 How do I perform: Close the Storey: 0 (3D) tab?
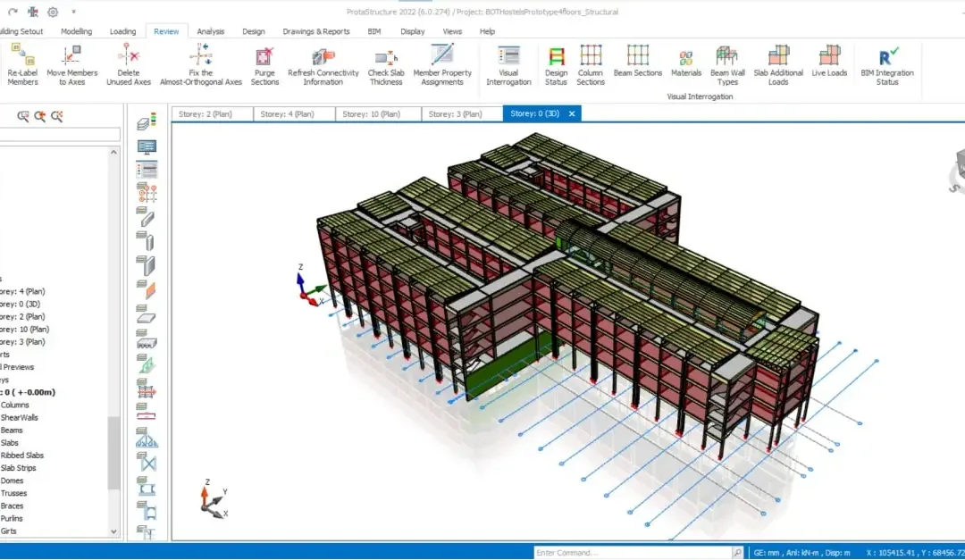click(572, 113)
